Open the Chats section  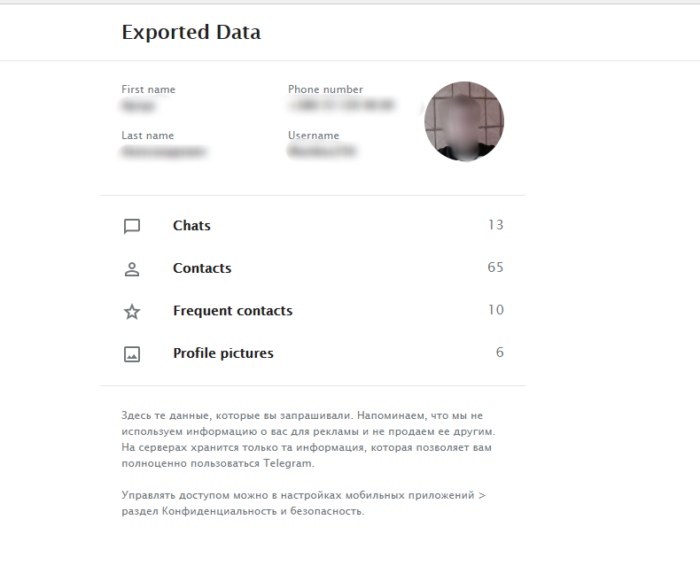click(x=191, y=226)
